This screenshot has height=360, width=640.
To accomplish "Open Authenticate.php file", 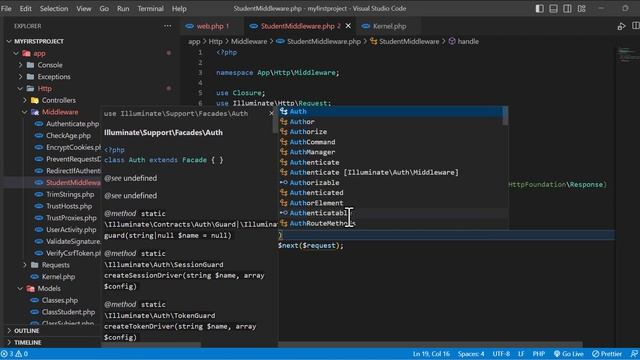I will (72, 124).
